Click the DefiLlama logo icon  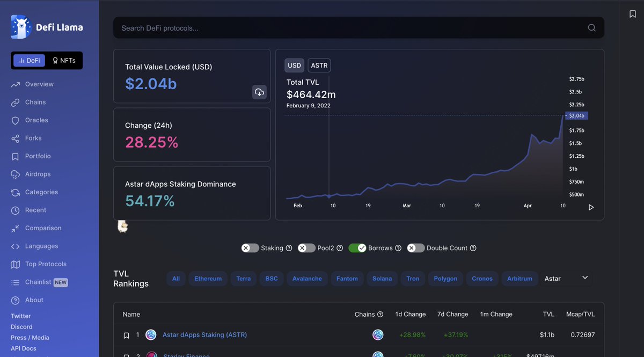pyautogui.click(x=21, y=27)
